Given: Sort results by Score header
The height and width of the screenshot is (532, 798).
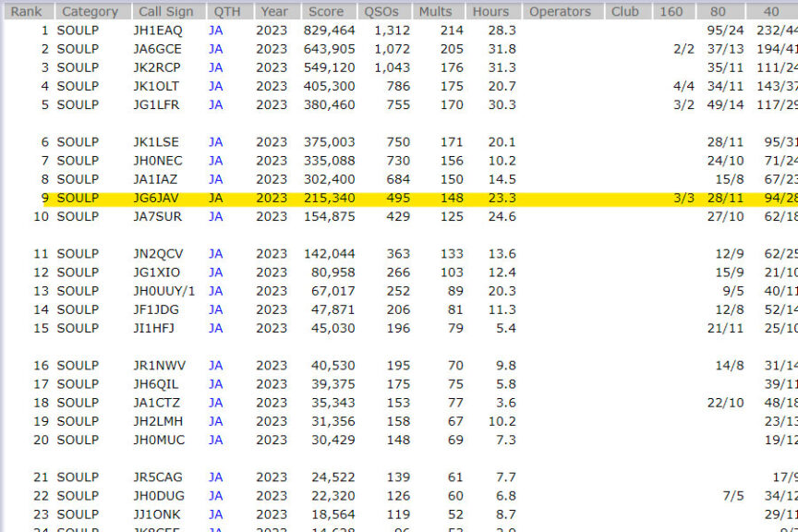Looking at the screenshot, I should pyautogui.click(x=326, y=12).
